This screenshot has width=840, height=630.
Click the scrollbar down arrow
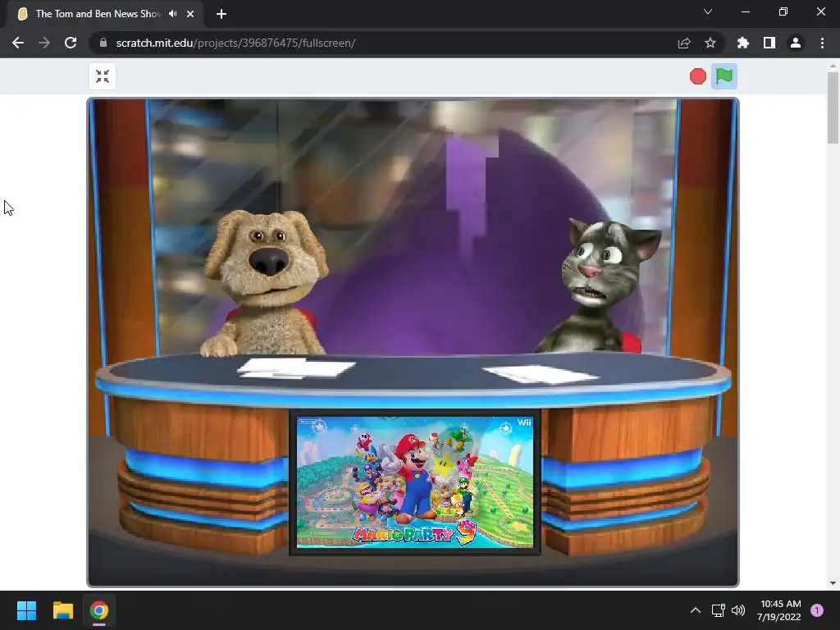tap(833, 583)
